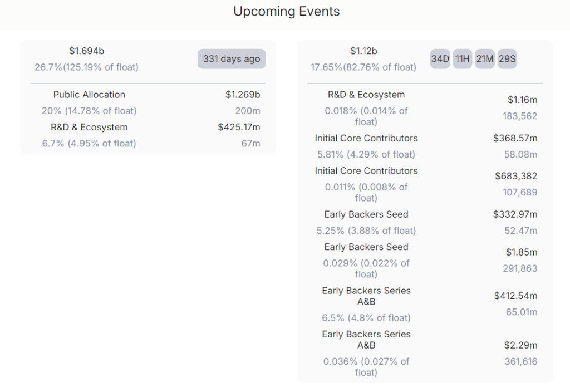Click the $683,382 Initial Core Contributors value
Image resolution: width=570 pixels, height=392 pixels.
point(516,176)
